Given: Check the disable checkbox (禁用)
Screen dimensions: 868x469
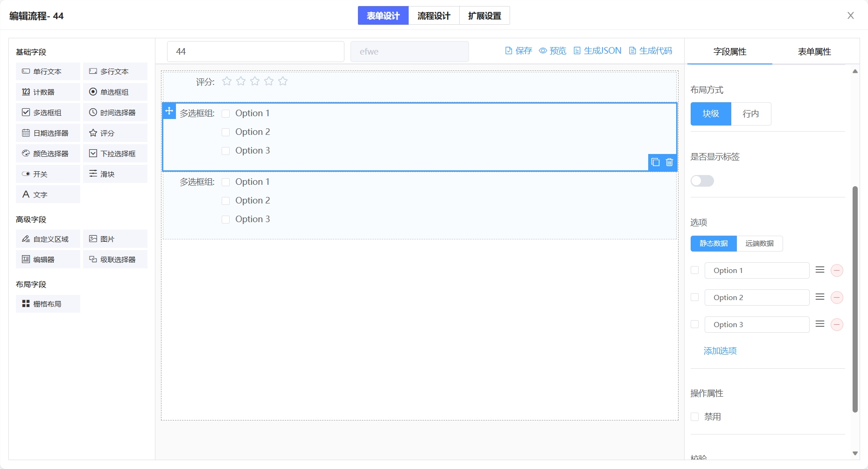Looking at the screenshot, I should pos(695,417).
